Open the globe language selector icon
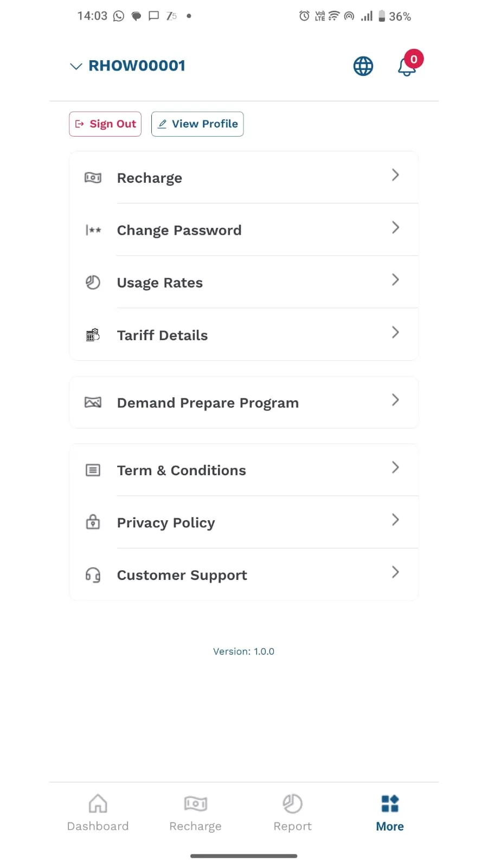The image size is (488, 868). coord(363,66)
